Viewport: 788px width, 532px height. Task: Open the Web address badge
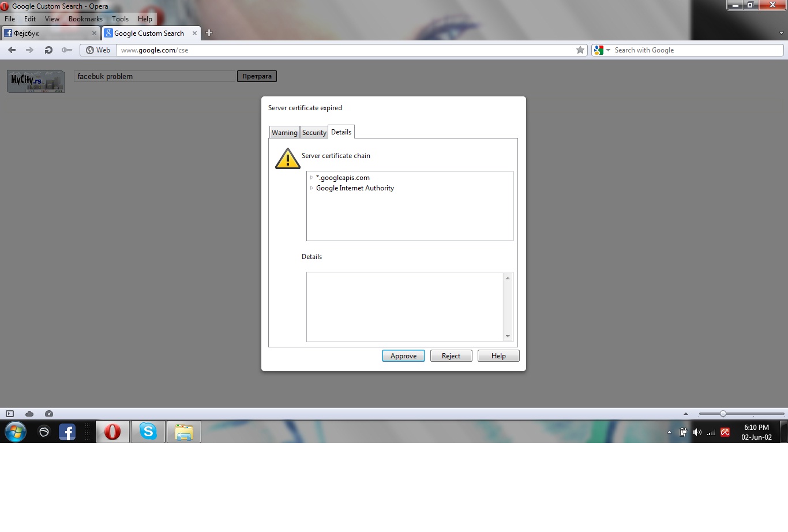point(98,50)
